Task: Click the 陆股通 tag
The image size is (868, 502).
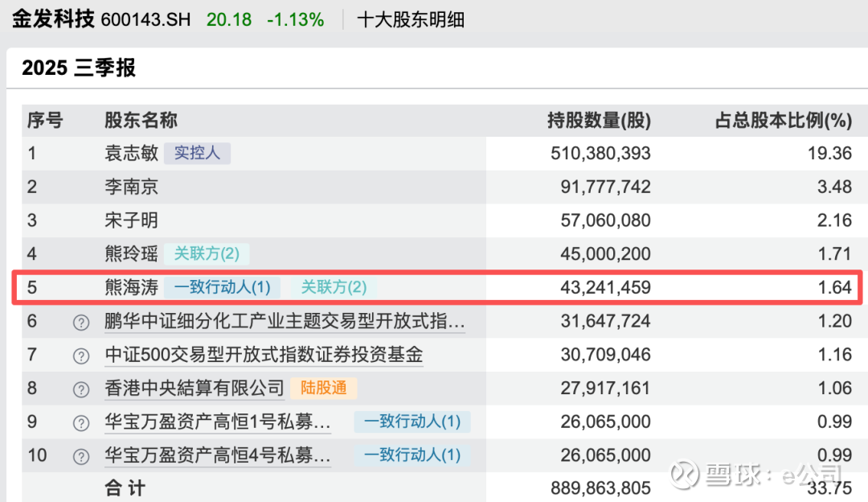Action: (x=323, y=388)
